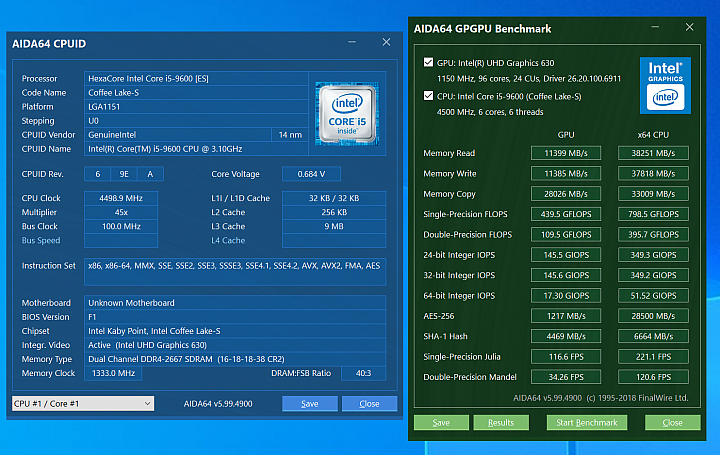Click CPU Single-Precision 798.5 GFLOPS value

pyautogui.click(x=653, y=214)
